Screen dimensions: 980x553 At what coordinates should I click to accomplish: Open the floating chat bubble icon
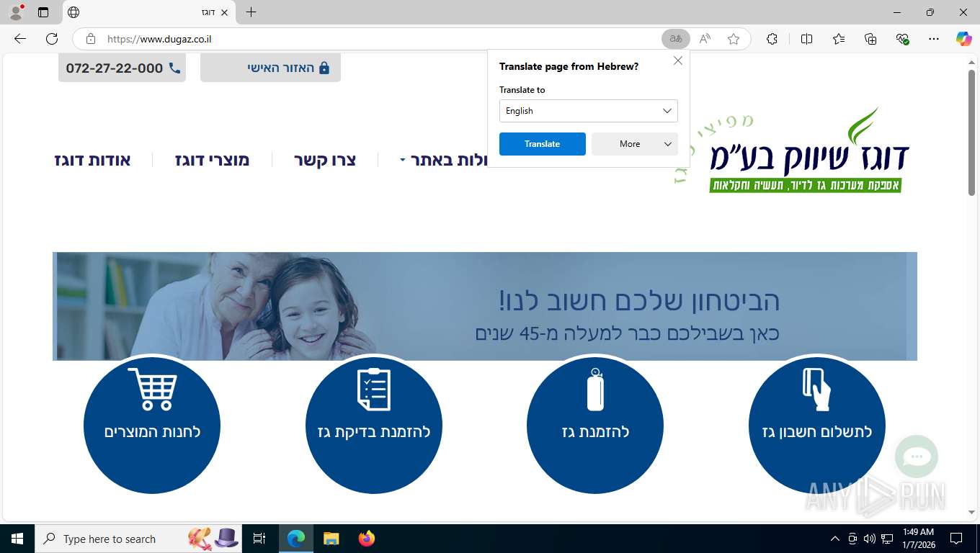[x=917, y=457]
